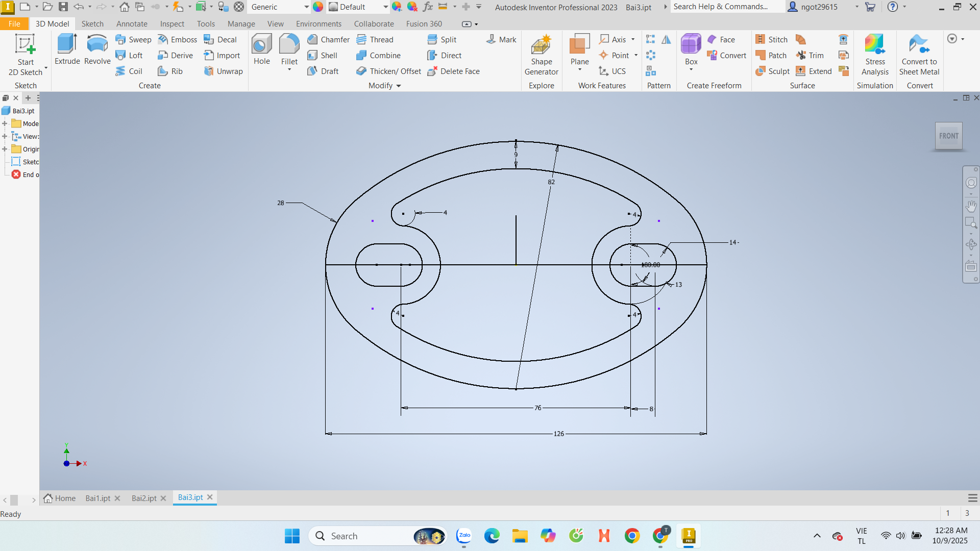Open the Generic material dropdown

(x=306, y=7)
